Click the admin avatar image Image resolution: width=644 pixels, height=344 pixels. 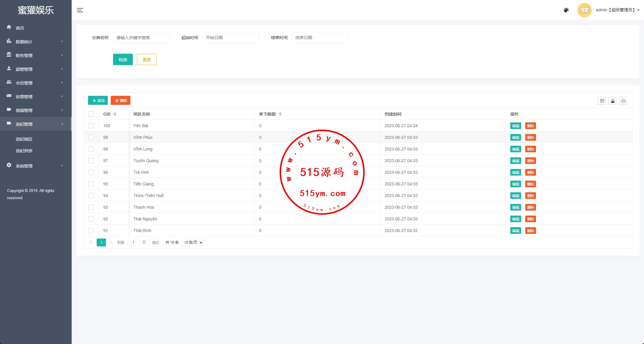pyautogui.click(x=584, y=10)
